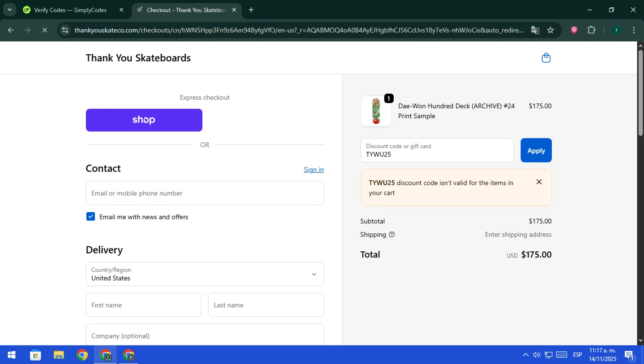This screenshot has width=644, height=364.
Task: Open the uBlock shield extension icon
Action: click(574, 30)
